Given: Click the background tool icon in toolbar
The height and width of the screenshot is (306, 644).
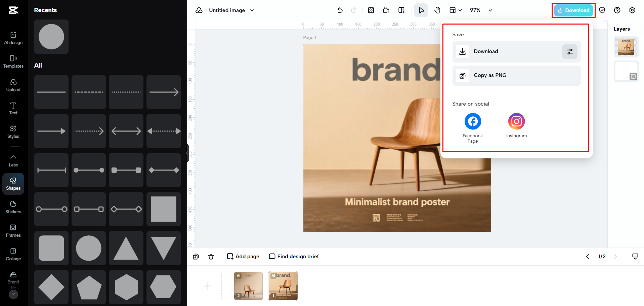Looking at the screenshot, I should (371, 10).
